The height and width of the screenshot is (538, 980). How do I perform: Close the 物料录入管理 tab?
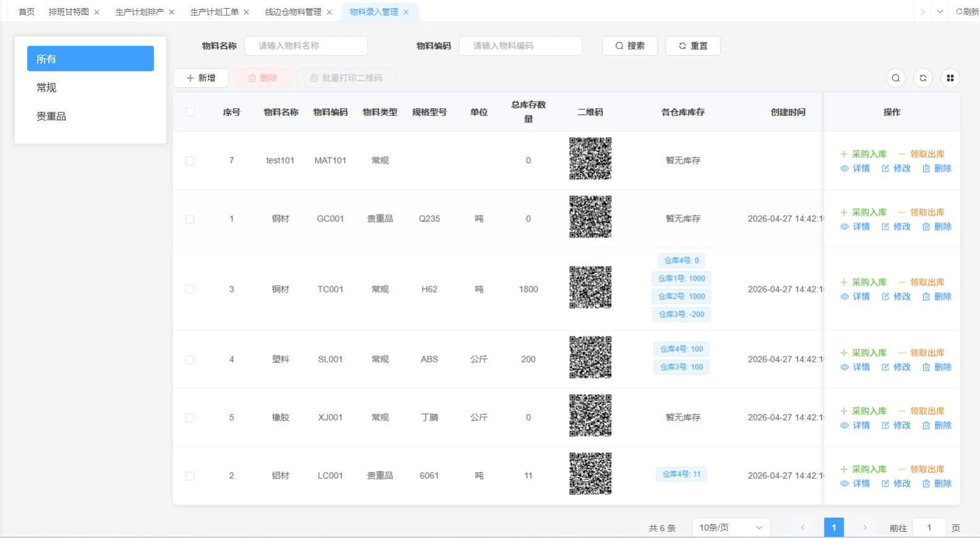[x=405, y=12]
